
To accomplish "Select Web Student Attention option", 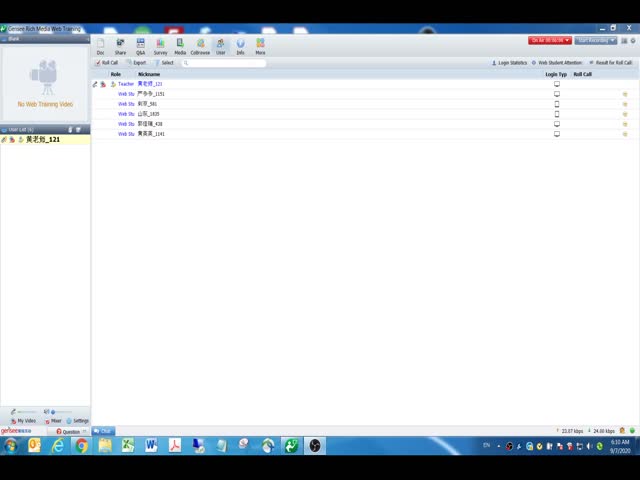I will tap(559, 63).
